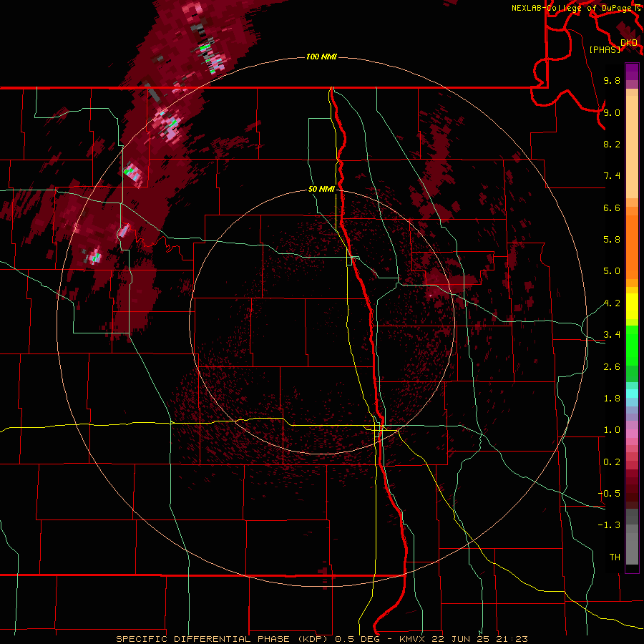Select the -1.3 value on the scale
Screen dimensions: 644x644
tap(609, 525)
